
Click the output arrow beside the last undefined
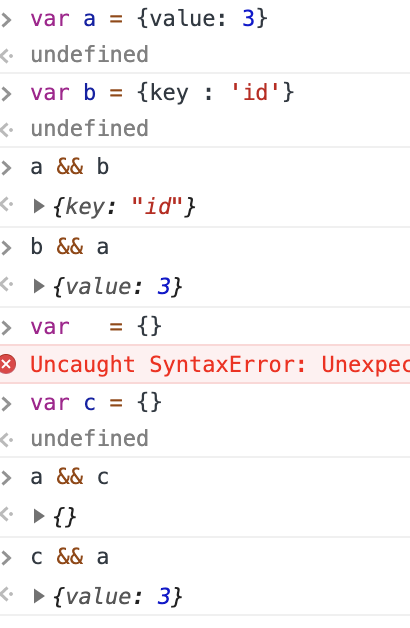pos(7,440)
